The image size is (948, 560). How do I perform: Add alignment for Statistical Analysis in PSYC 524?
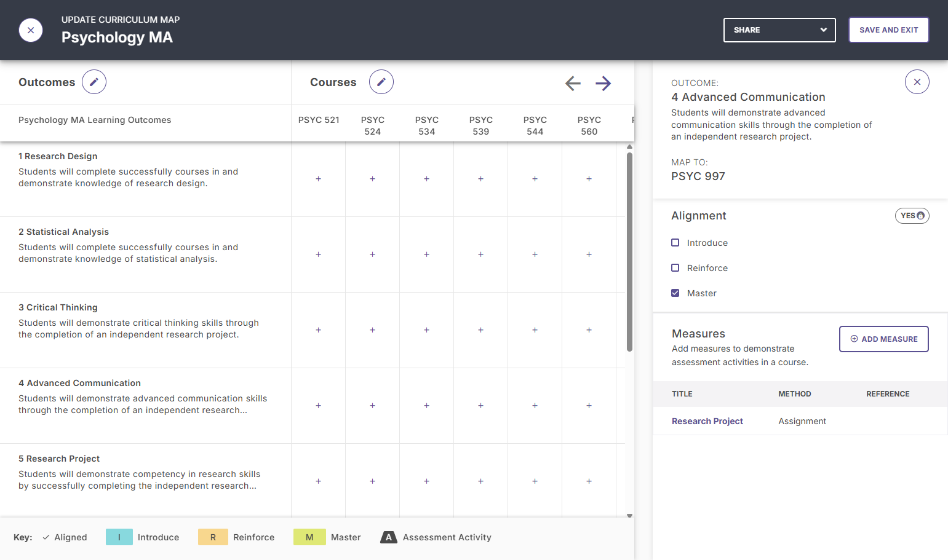click(x=372, y=254)
